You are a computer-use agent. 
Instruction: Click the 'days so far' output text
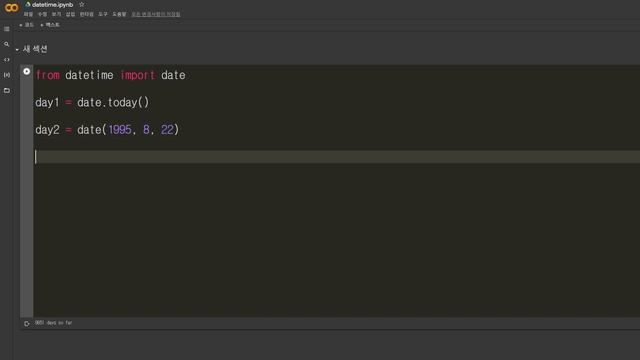pos(53,323)
